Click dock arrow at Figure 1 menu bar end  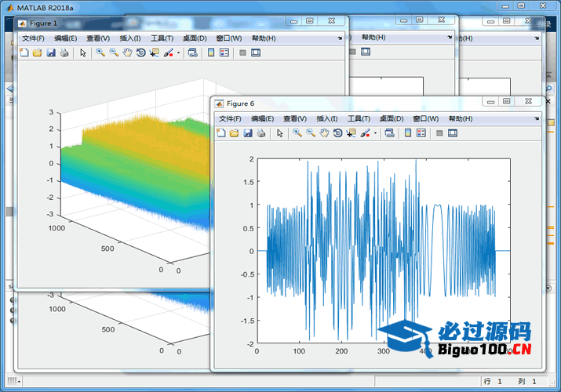(x=340, y=38)
